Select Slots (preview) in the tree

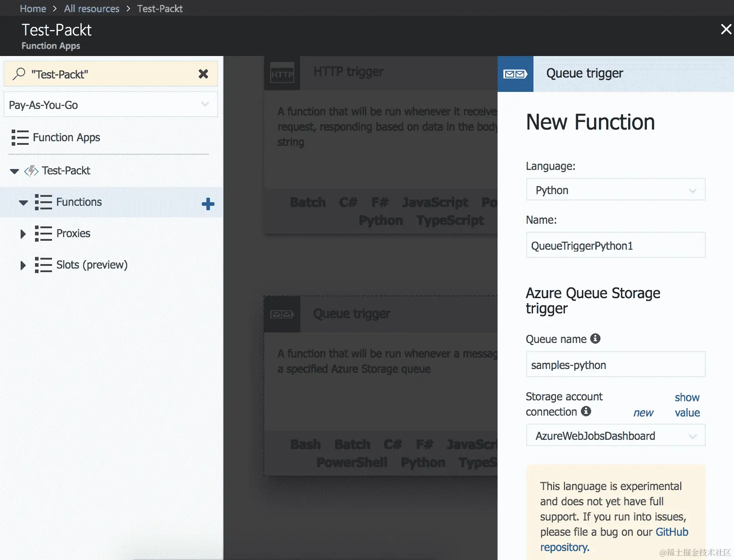(x=92, y=265)
